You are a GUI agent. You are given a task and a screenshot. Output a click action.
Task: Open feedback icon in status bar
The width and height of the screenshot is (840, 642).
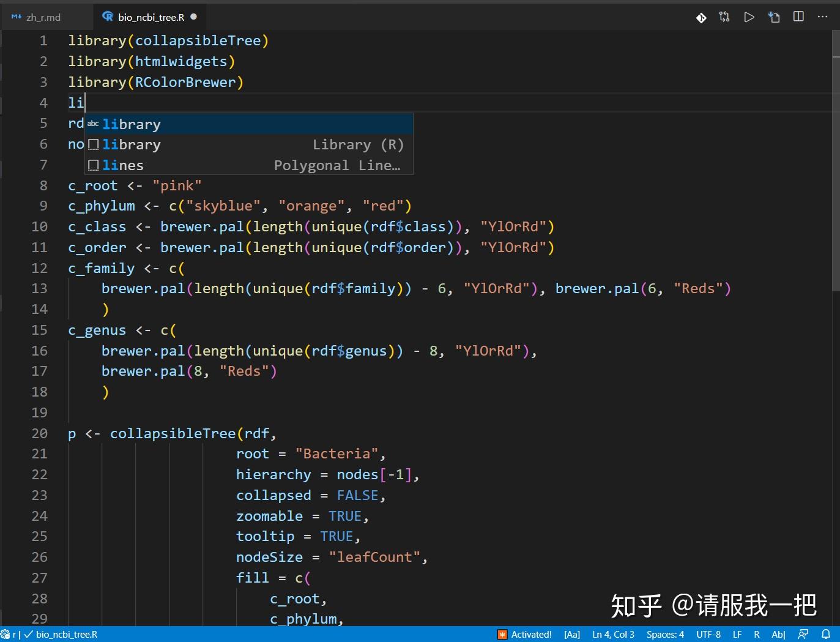[x=803, y=635]
